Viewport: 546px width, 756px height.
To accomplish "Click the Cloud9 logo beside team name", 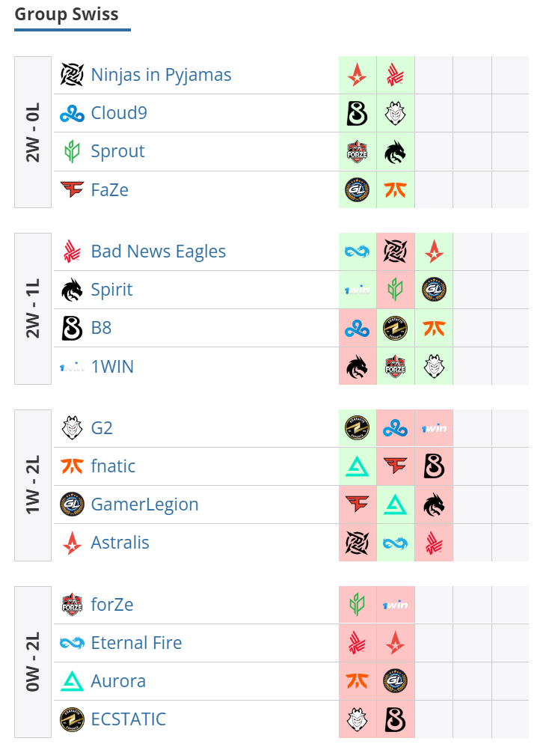I will pyautogui.click(x=73, y=114).
